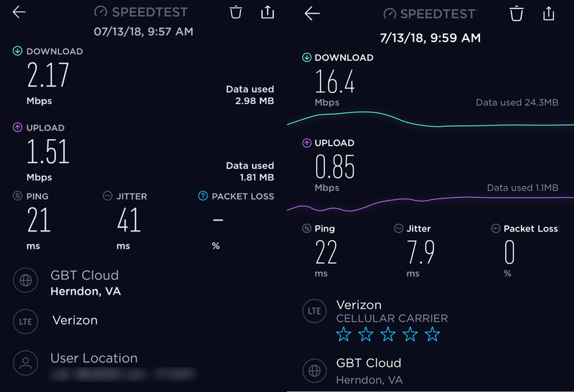Tap the Packet Loss help question icon
Screen dimensions: 574x392
pyautogui.click(x=203, y=196)
